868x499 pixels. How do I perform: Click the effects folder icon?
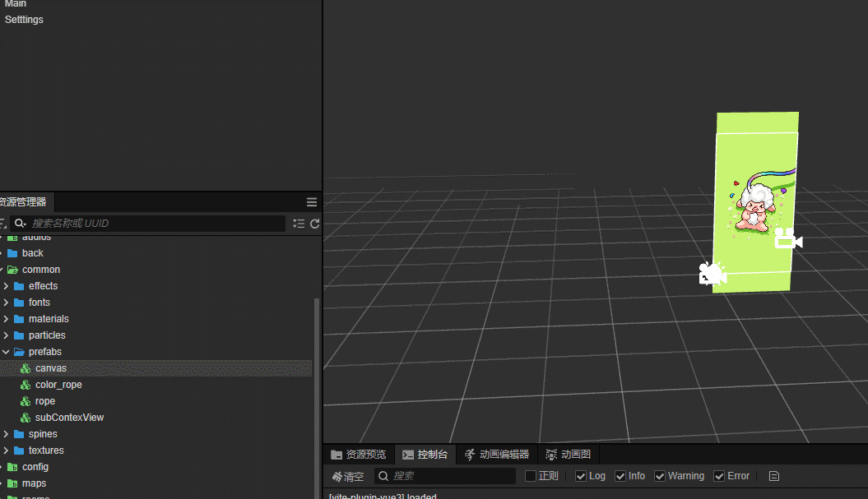coord(19,287)
